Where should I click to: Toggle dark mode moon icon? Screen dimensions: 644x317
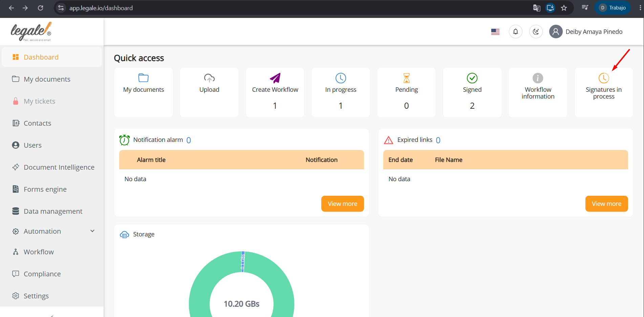pos(536,31)
